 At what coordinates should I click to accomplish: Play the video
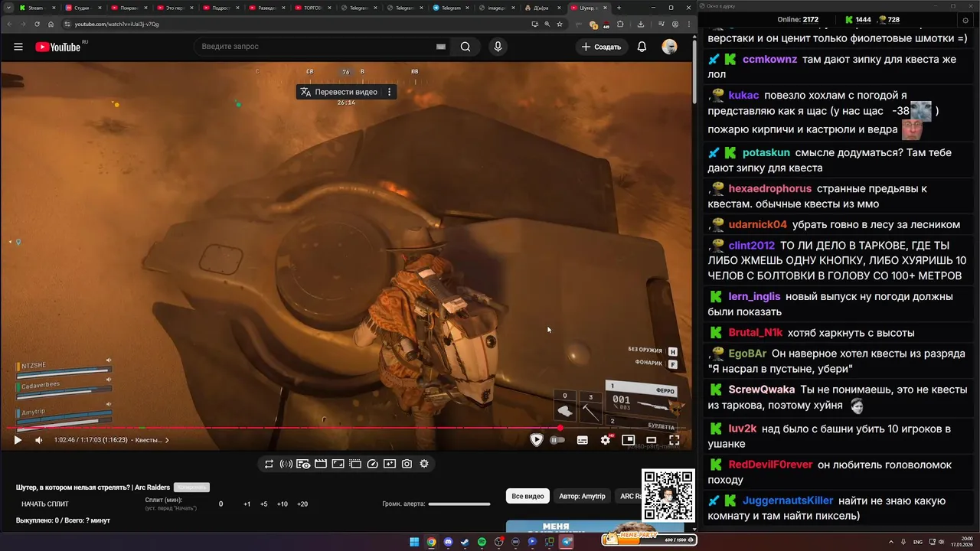click(x=18, y=440)
